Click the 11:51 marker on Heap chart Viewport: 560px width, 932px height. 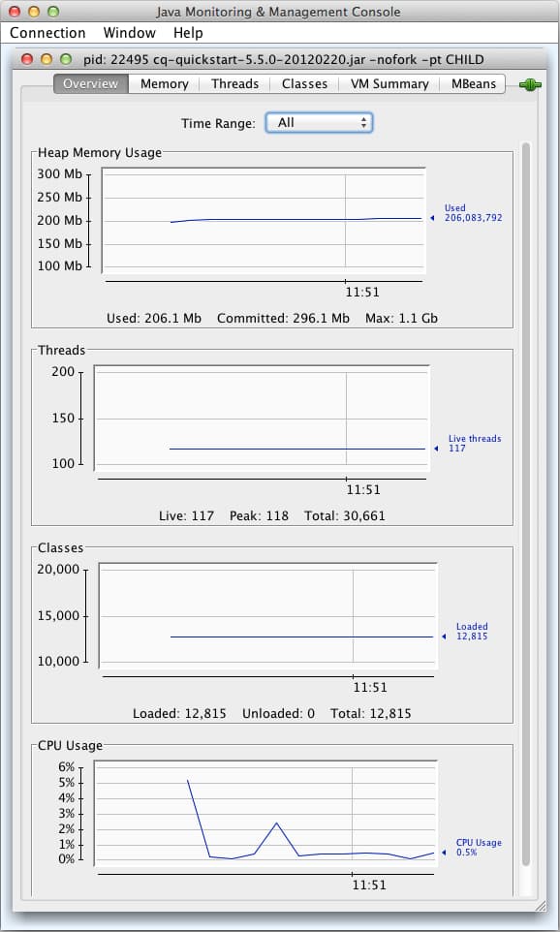pos(362,292)
